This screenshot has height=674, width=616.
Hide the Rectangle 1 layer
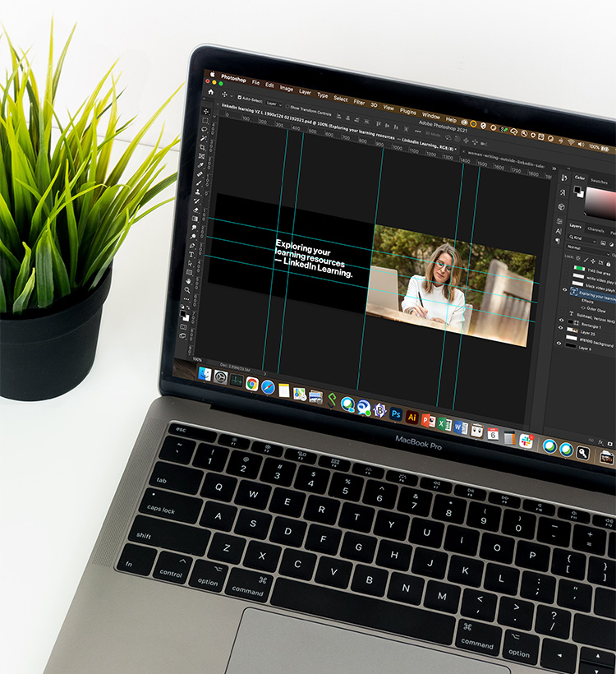tap(562, 321)
